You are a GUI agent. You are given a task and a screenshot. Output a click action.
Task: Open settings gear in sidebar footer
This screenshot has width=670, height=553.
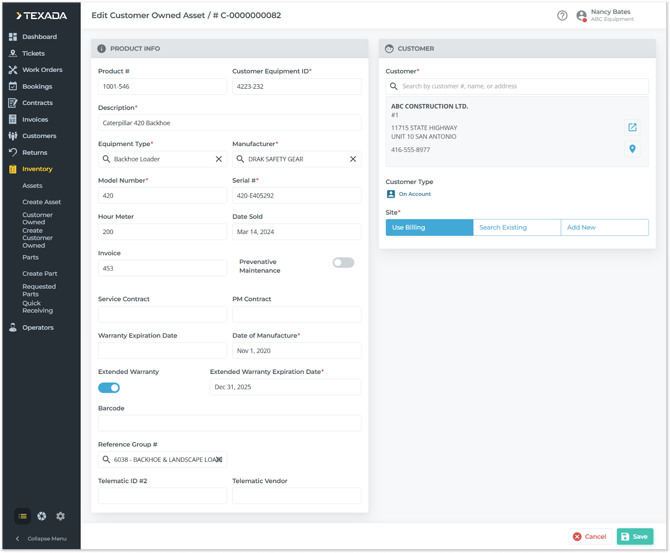[60, 516]
